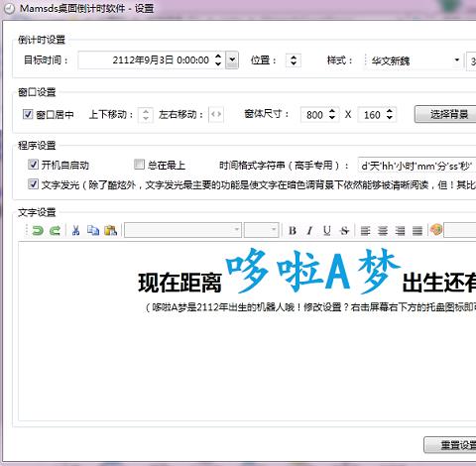
Task: Toggle bold formatting (B)
Action: coord(293,230)
